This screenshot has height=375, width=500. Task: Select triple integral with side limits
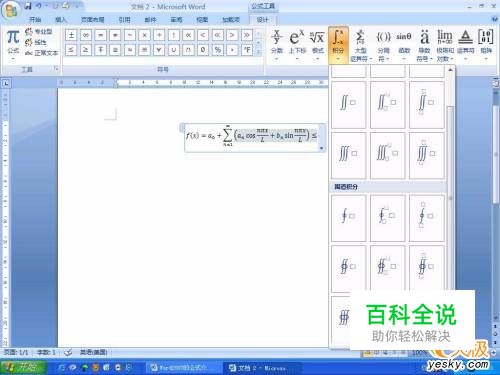pyautogui.click(x=387, y=155)
